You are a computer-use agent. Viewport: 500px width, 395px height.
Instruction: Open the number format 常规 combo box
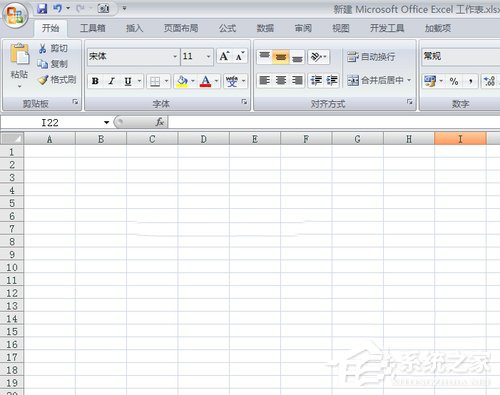pos(461,56)
